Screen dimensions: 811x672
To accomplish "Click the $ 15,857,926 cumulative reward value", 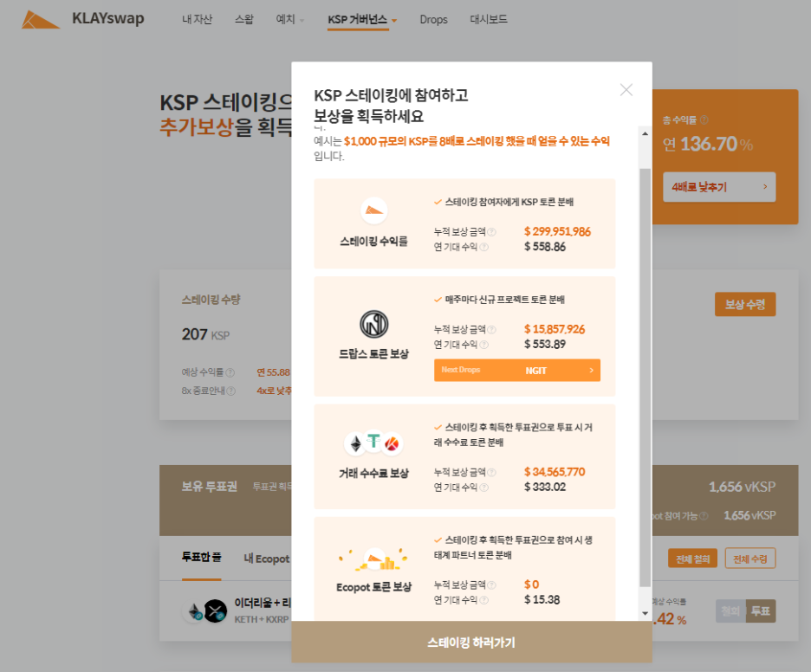I will (x=555, y=329).
